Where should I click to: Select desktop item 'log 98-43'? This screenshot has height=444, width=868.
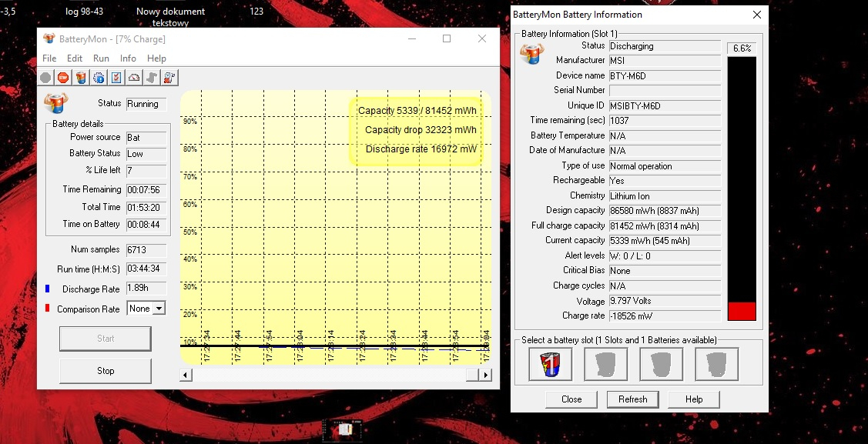[x=84, y=11]
